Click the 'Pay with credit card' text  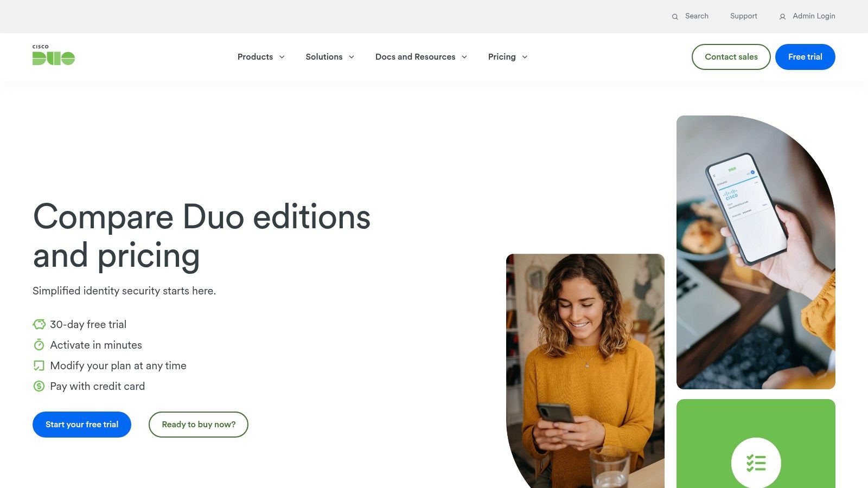[98, 386]
